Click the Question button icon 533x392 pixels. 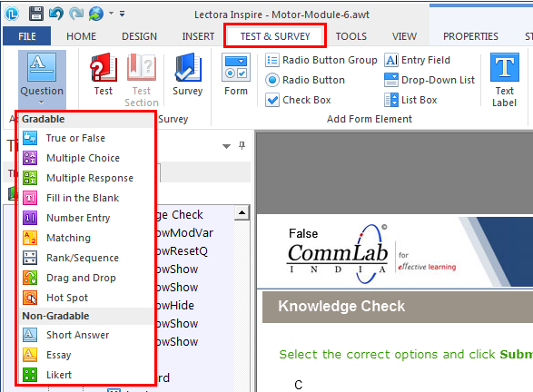(x=42, y=67)
